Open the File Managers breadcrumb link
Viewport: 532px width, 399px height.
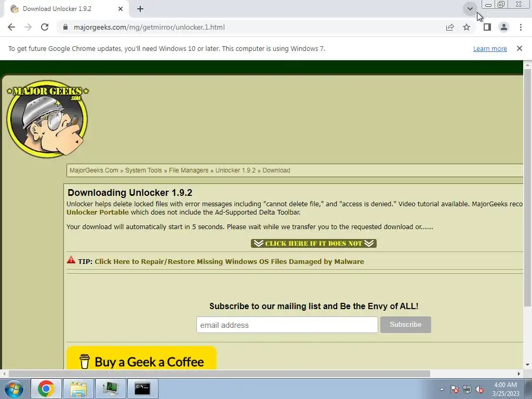click(x=189, y=170)
